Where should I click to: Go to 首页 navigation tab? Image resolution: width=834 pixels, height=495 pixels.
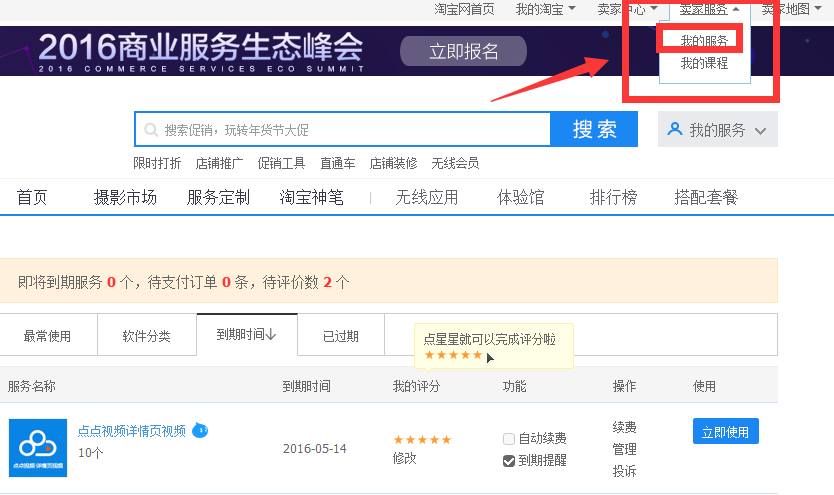32,197
